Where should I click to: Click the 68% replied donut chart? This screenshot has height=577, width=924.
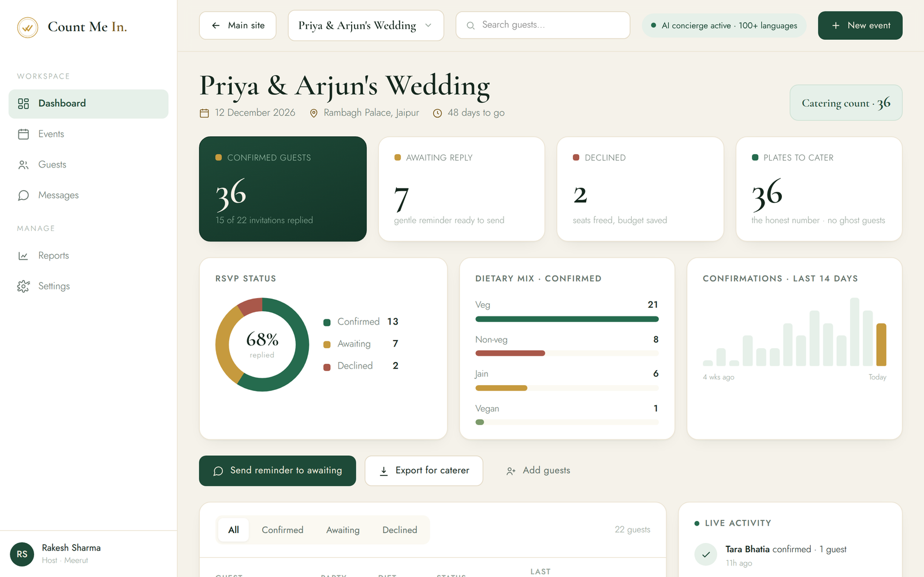pos(262,345)
